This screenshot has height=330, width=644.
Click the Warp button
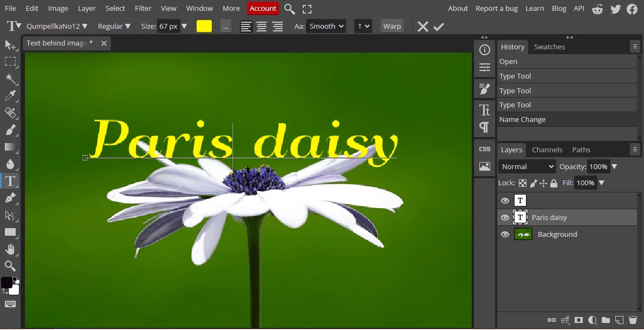click(x=392, y=27)
